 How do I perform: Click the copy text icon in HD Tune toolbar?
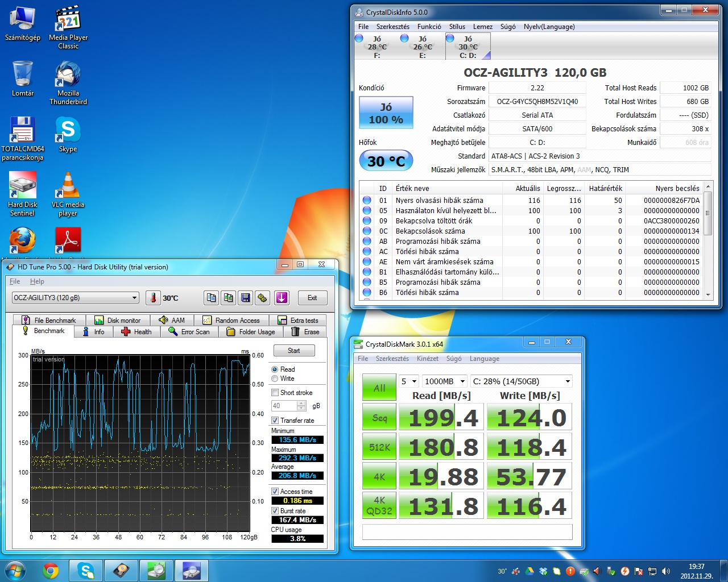(x=211, y=298)
